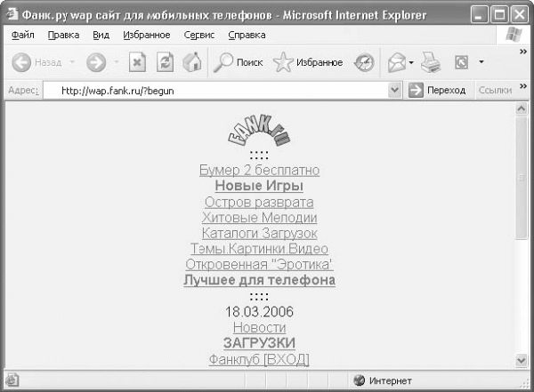Click the Ссылки links bar label
The height and width of the screenshot is (392, 534).
coord(495,90)
